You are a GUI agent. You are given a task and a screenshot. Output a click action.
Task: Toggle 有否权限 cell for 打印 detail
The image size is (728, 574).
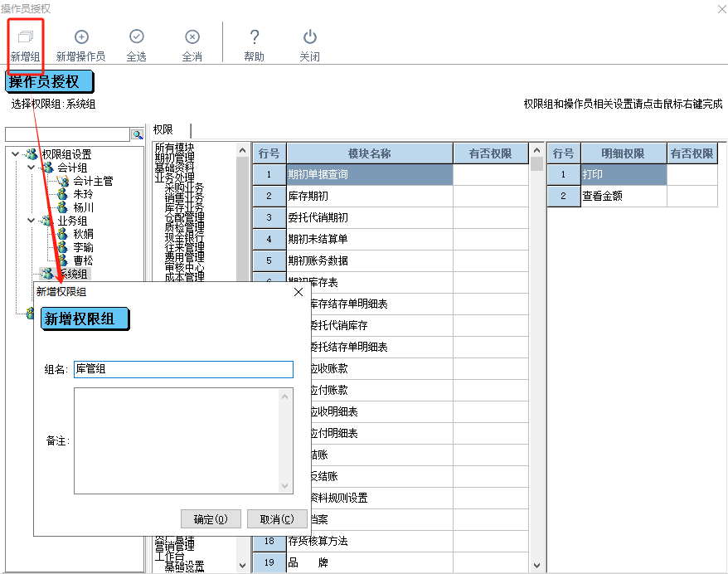(x=692, y=175)
